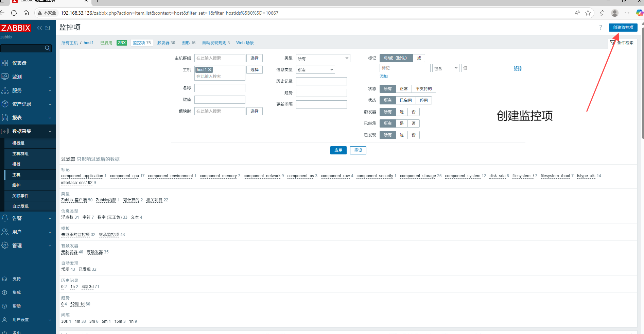The height and width of the screenshot is (334, 644).
Task: Expand the 服务 menu chevron
Action: [50, 91]
